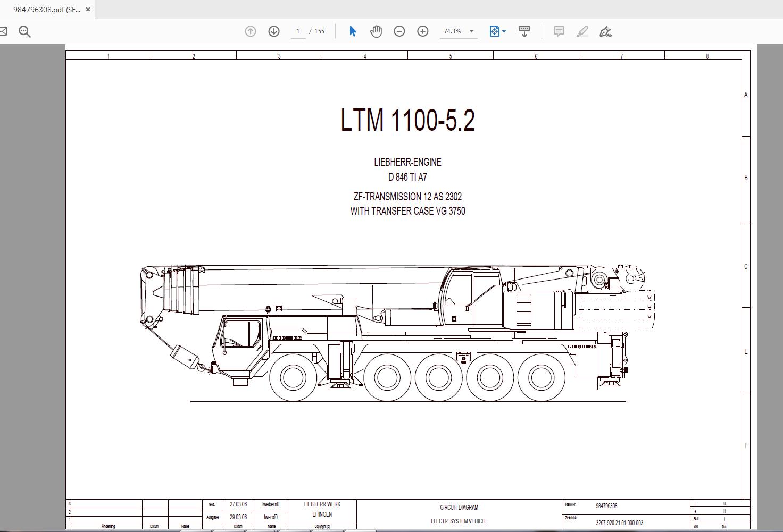Click the envelope email icon

coord(3,31)
